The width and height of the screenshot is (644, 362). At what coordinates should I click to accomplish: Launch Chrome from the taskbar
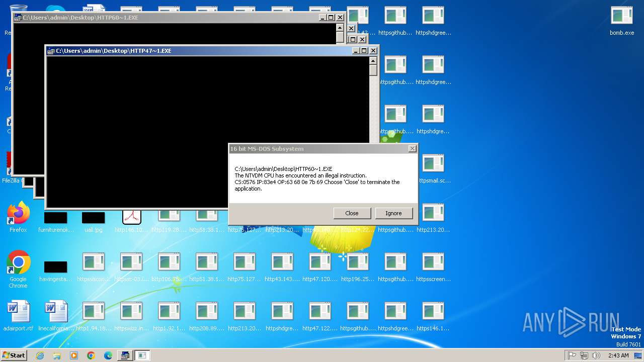[x=91, y=355]
